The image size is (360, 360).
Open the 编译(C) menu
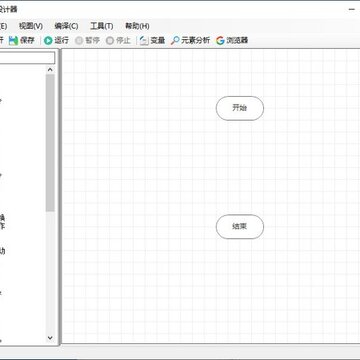[x=66, y=26]
